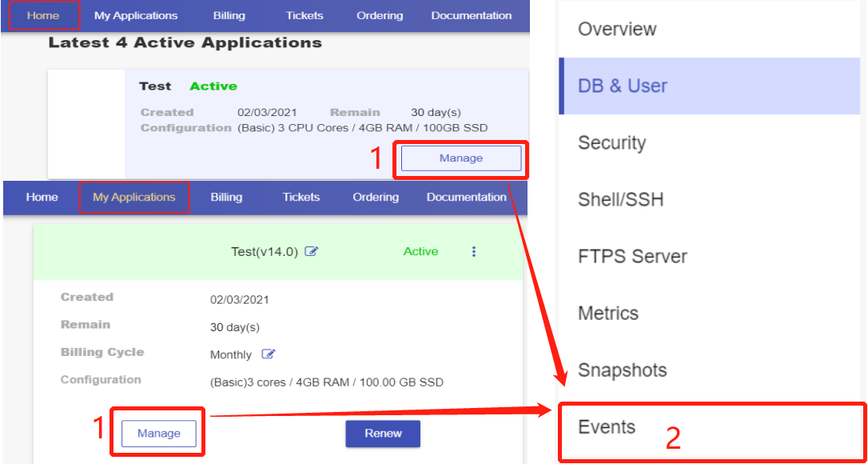868x464 pixels.
Task: Click highlighted Home tab in top navbar
Action: click(43, 16)
